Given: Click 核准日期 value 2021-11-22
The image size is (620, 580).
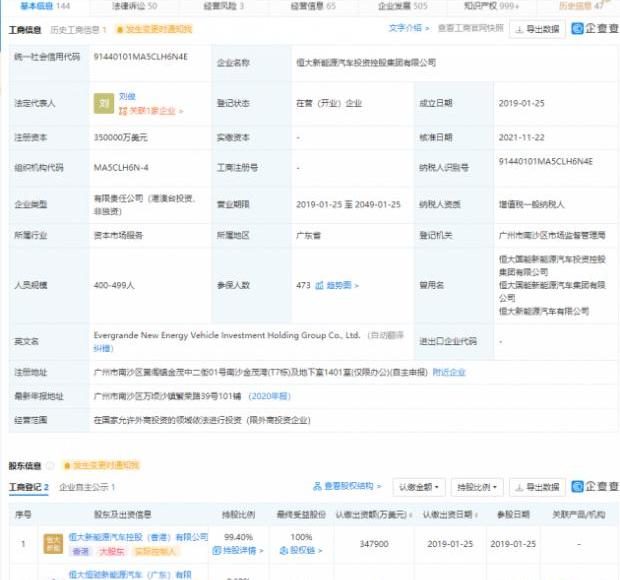Looking at the screenshot, I should click(521, 138).
